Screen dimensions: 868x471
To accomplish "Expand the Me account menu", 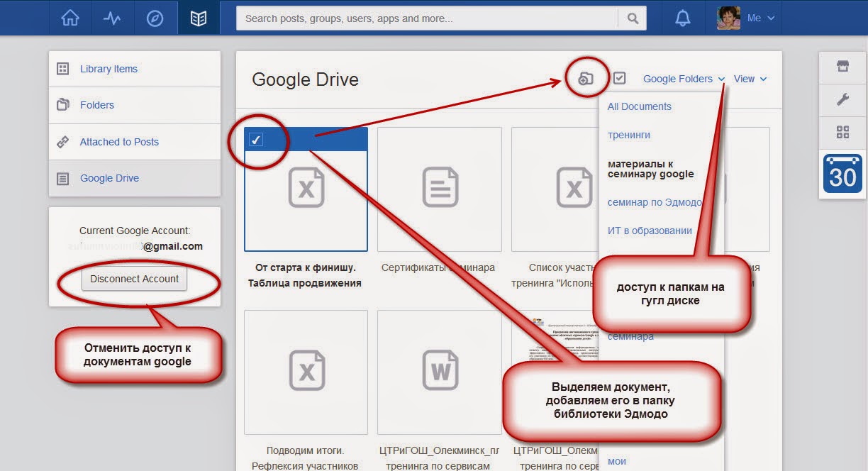I will click(761, 18).
